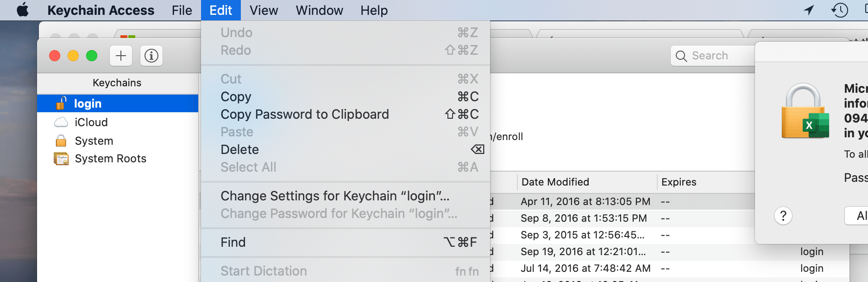Choose Find from the Edit menu
868x282 pixels.
point(233,242)
